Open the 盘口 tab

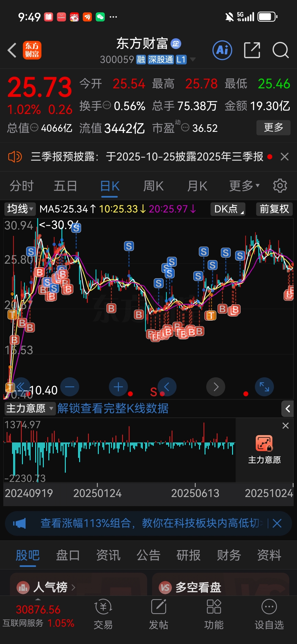point(68,555)
